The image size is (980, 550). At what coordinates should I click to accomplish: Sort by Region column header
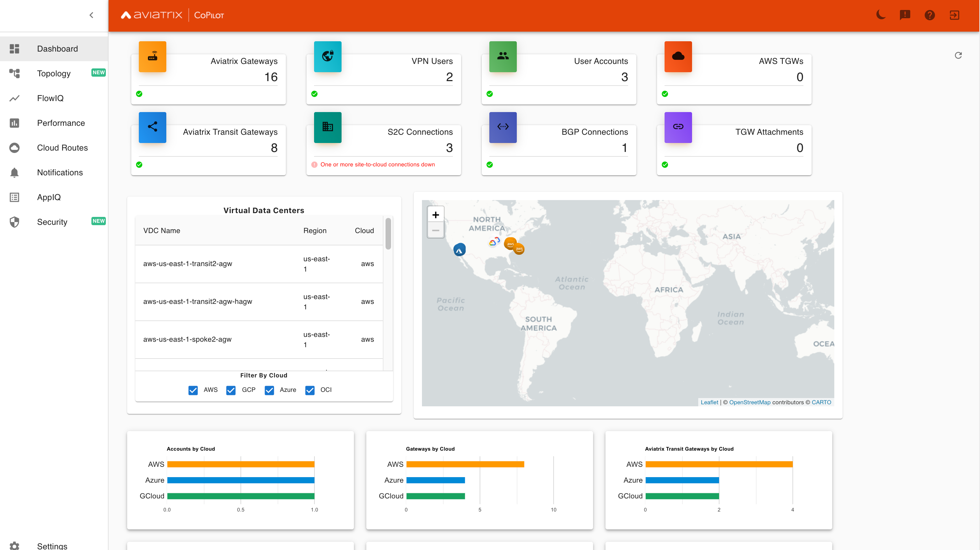click(315, 231)
